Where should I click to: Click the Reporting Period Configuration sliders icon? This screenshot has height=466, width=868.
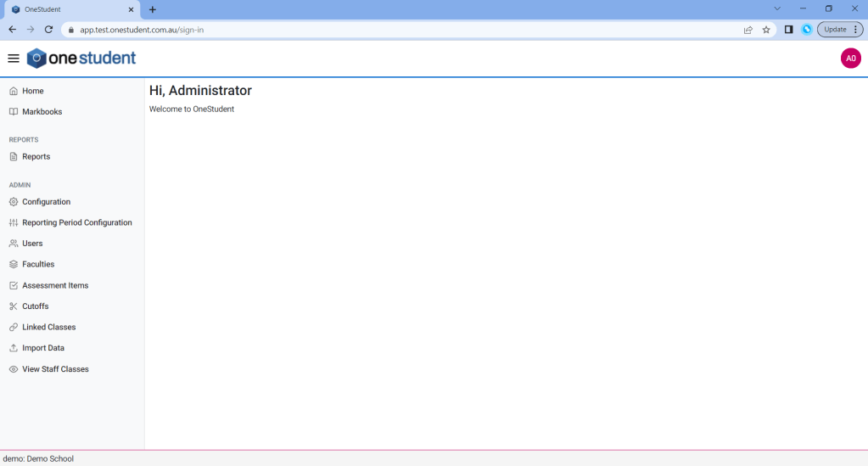pyautogui.click(x=14, y=223)
